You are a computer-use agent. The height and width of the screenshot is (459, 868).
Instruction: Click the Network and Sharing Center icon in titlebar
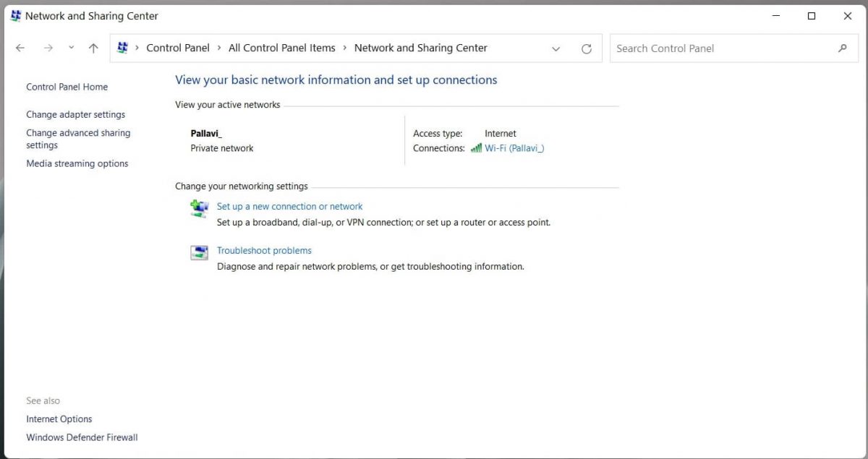pyautogui.click(x=15, y=15)
